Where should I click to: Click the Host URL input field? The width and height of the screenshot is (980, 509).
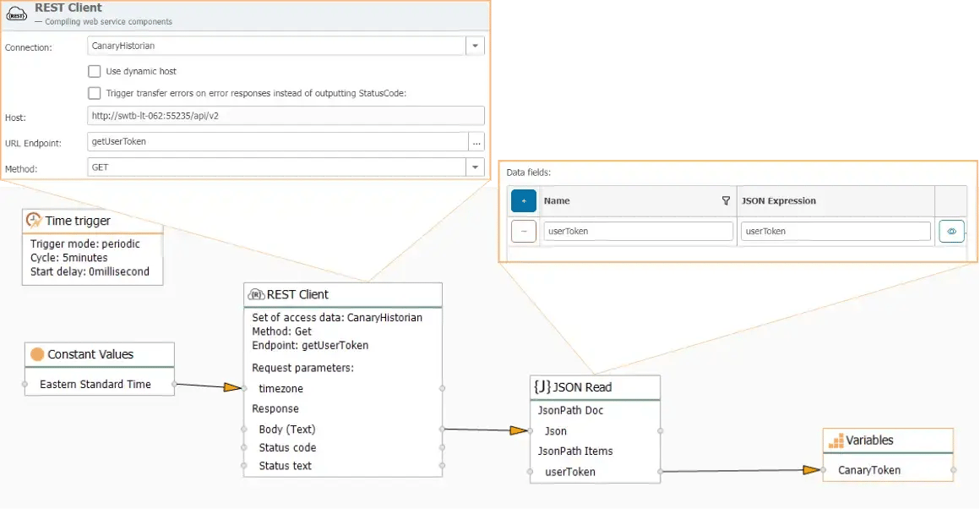coord(285,115)
